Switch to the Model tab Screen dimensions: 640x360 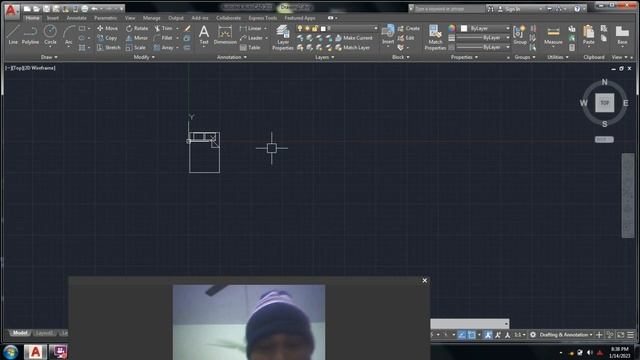point(20,333)
